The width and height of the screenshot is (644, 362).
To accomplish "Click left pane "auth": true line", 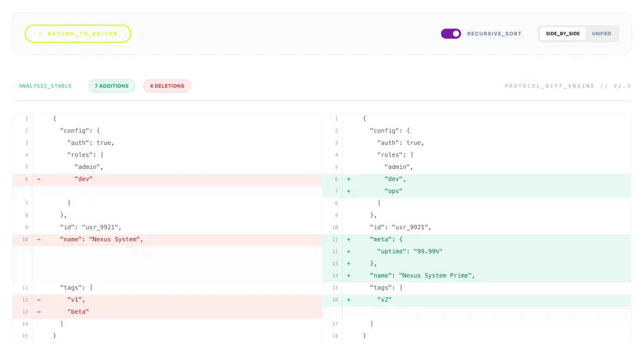I will [167, 143].
